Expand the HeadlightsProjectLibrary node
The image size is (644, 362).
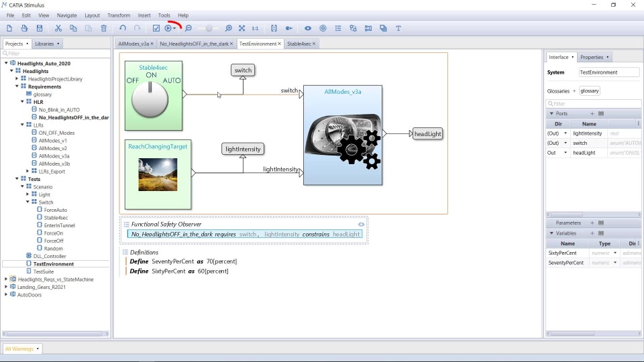tap(17, 79)
